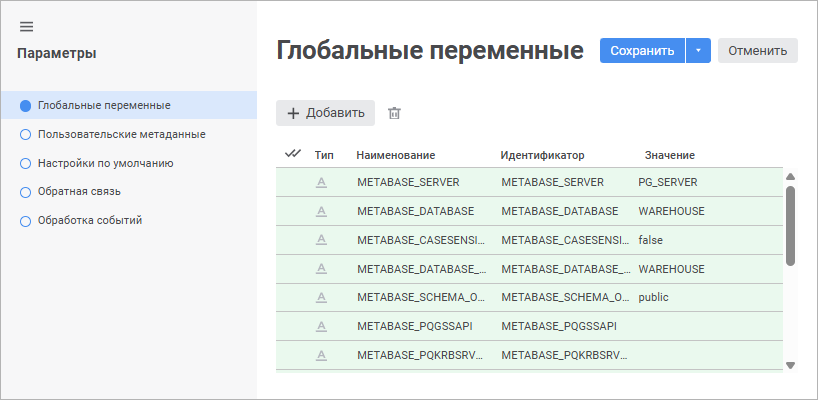Click type icon in the false-value row
Image resolution: width=818 pixels, height=400 pixels.
(x=321, y=240)
